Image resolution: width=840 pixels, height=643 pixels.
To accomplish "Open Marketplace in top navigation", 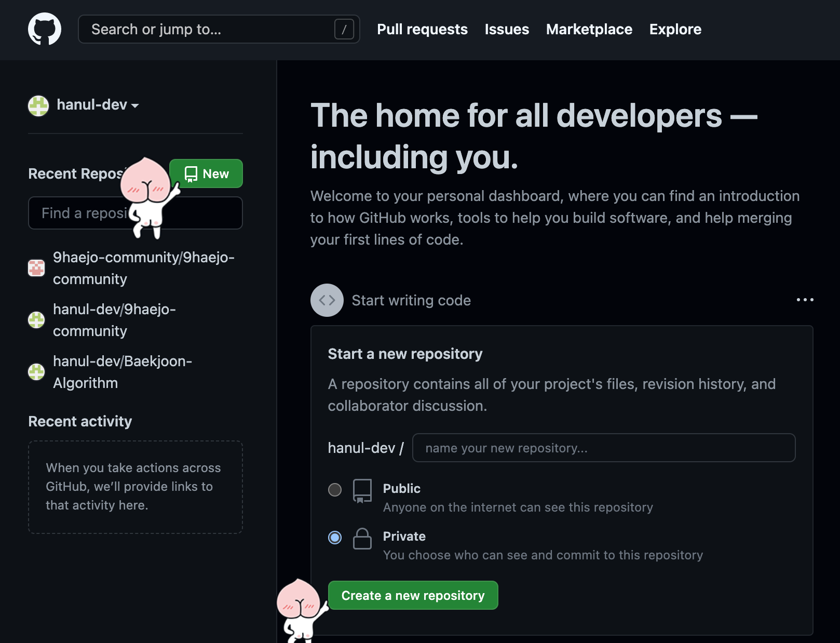I will coord(589,29).
